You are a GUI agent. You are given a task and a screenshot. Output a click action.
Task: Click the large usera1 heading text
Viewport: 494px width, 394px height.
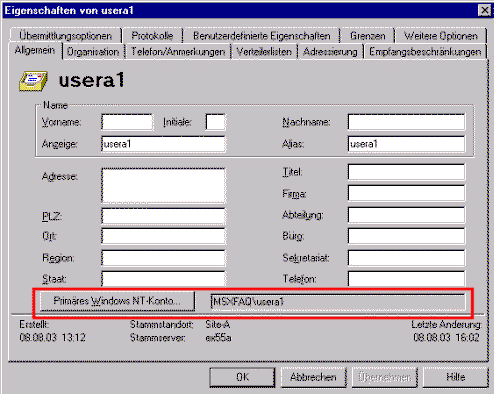tap(92, 81)
